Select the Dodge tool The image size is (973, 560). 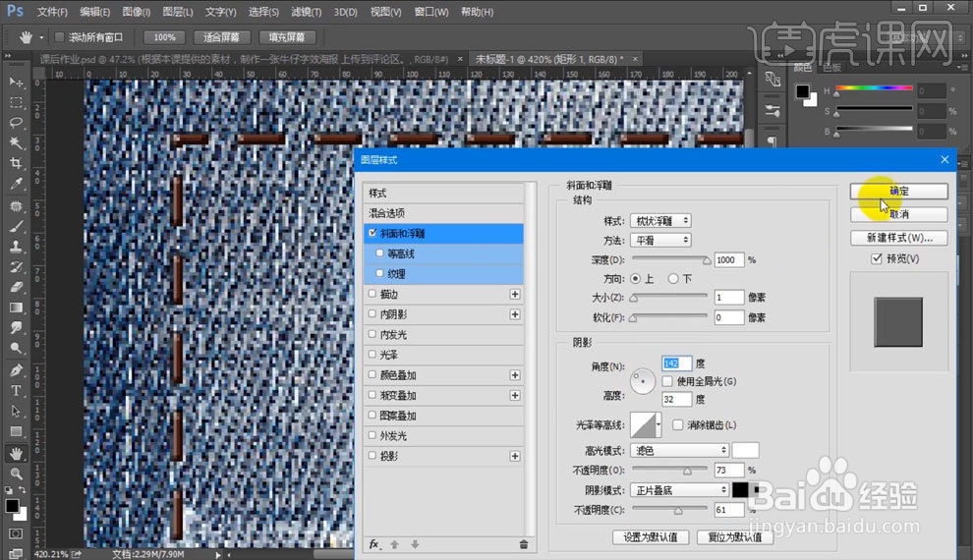(x=16, y=349)
